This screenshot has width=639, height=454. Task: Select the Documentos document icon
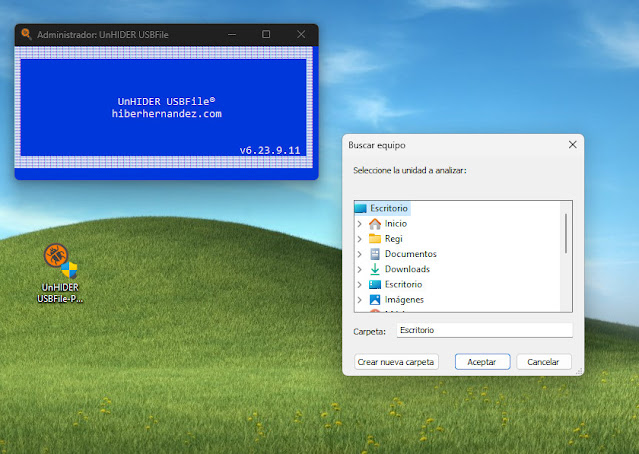375,254
